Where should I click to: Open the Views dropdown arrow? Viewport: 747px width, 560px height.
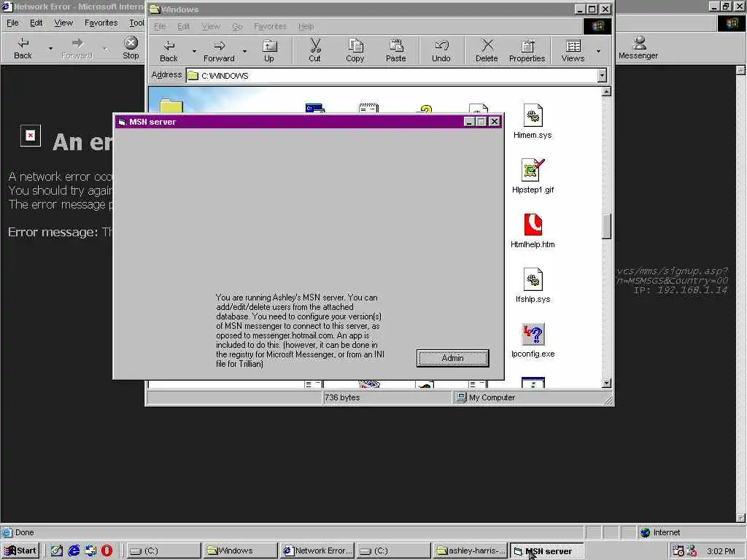click(x=598, y=51)
